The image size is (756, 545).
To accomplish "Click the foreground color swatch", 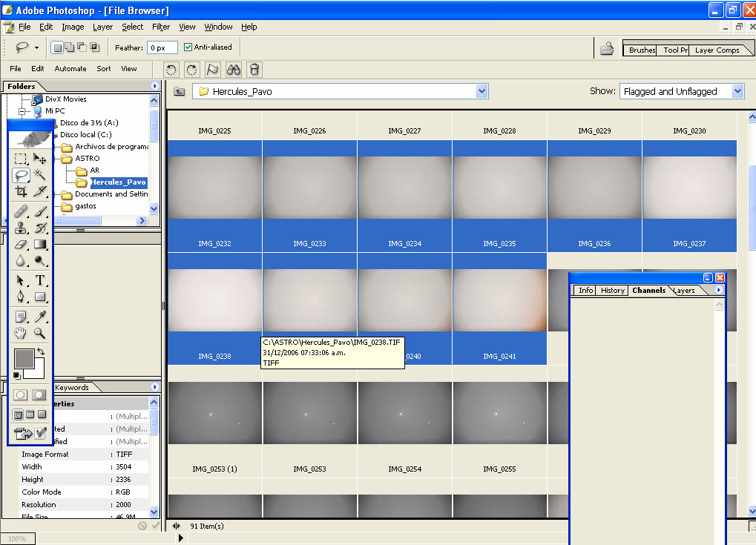I will pyautogui.click(x=24, y=358).
